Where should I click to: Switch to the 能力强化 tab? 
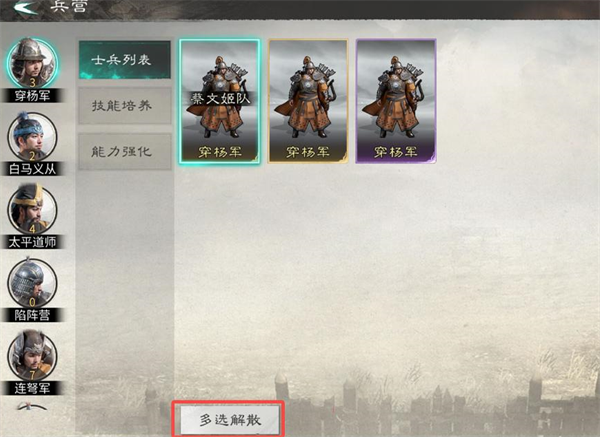coord(125,152)
